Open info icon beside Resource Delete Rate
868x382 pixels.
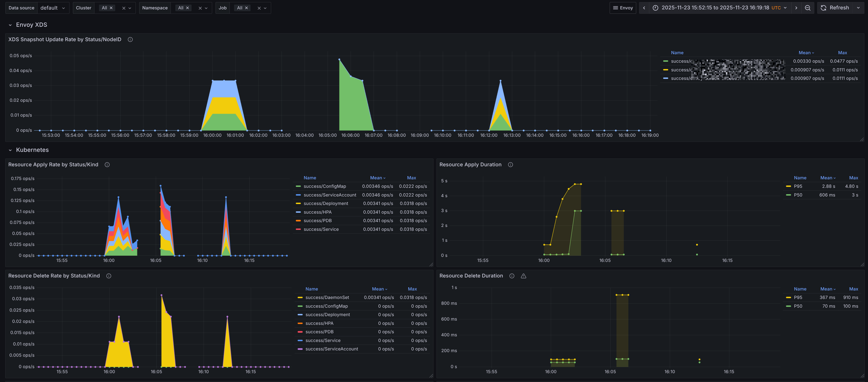click(109, 276)
